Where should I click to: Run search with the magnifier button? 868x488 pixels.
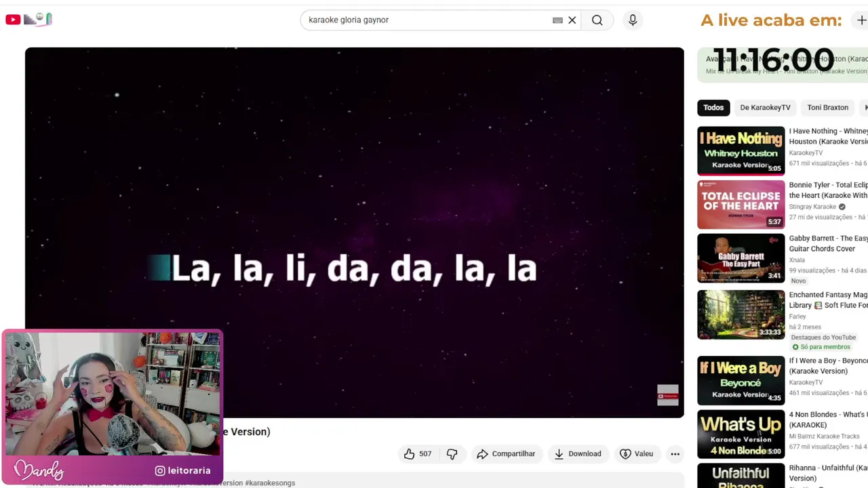[597, 20]
